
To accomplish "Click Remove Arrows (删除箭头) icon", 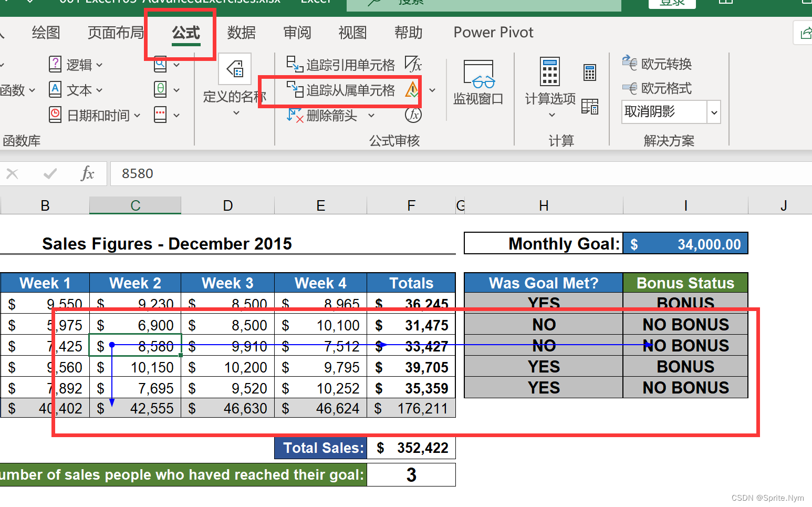I will click(295, 115).
